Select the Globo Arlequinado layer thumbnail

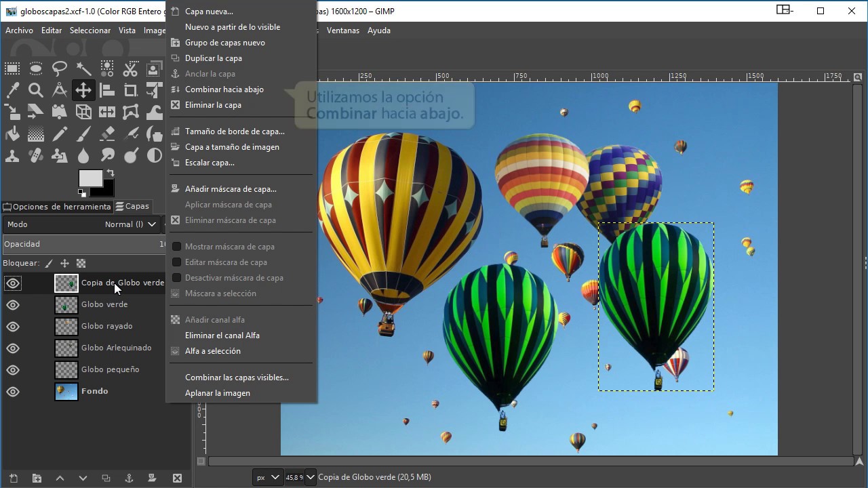pos(66,348)
